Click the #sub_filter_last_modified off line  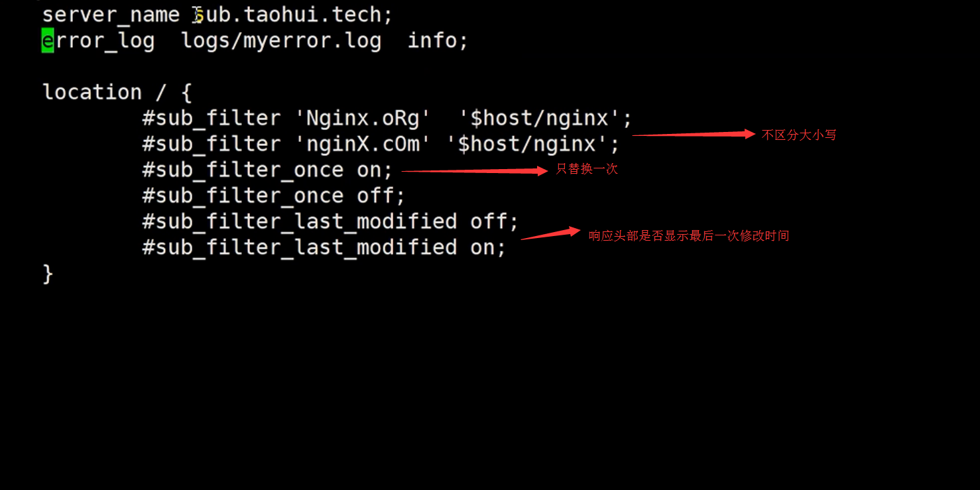coord(330,221)
